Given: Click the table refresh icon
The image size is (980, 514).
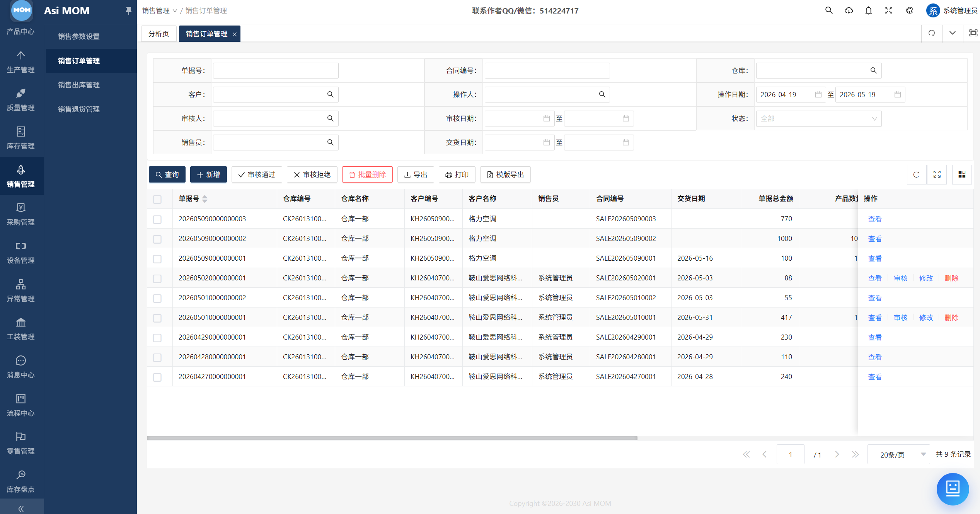Looking at the screenshot, I should (916, 175).
